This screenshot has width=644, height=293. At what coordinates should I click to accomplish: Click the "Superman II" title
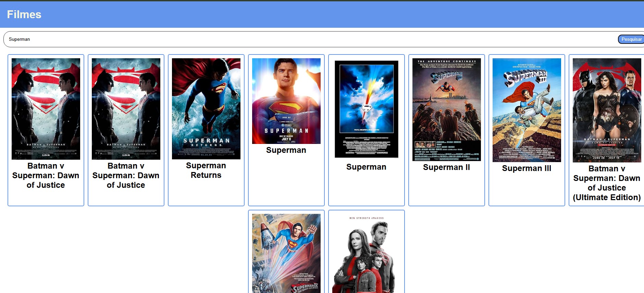446,167
